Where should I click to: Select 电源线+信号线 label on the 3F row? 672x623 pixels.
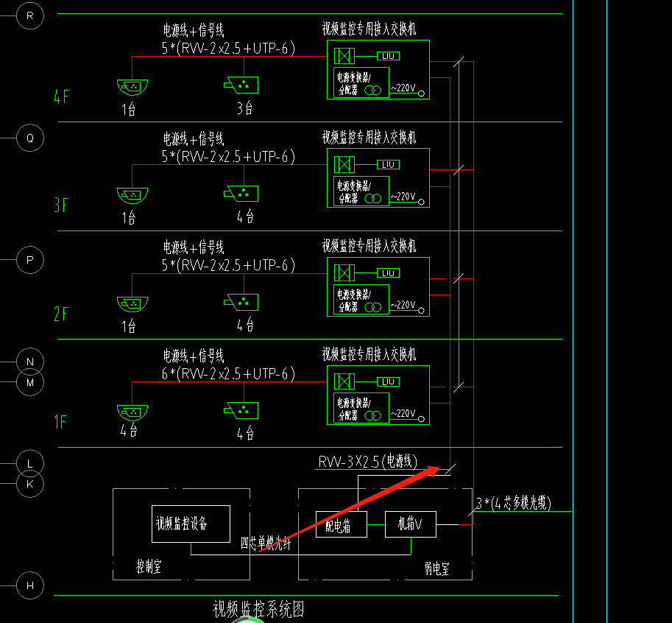[194, 139]
